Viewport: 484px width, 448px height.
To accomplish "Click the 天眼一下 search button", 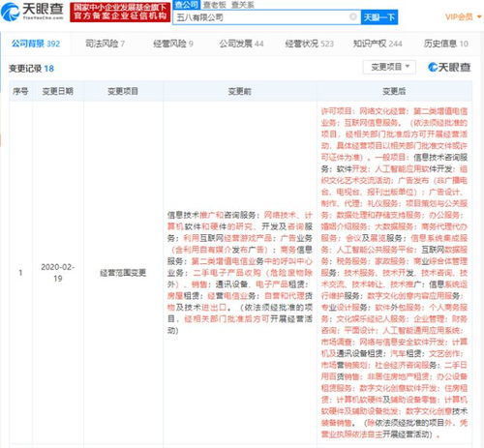I will (379, 17).
